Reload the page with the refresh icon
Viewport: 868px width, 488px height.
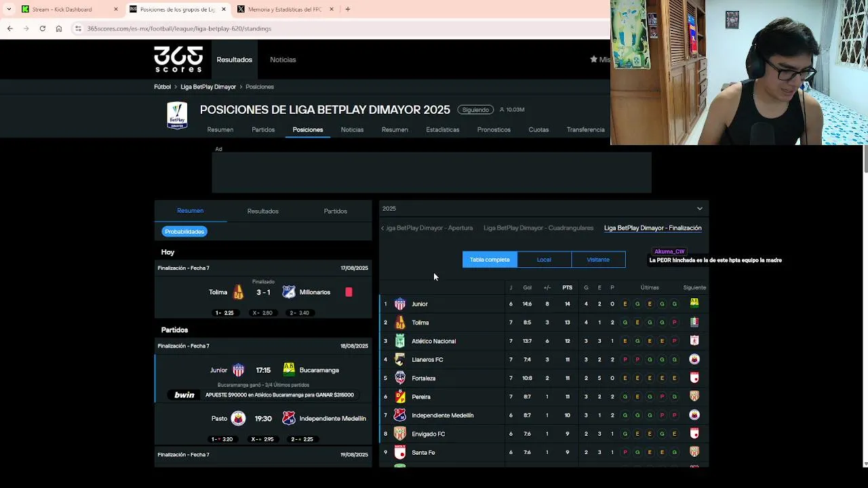pyautogui.click(x=42, y=28)
